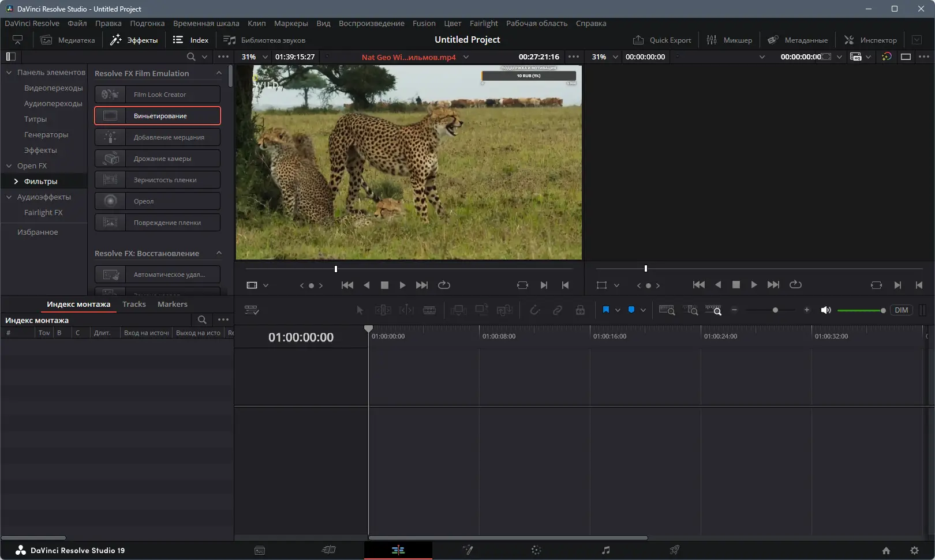Viewport: 935px width, 560px height.
Task: Toggle snapping magnet icon in timeline toolbar
Action: click(535, 310)
